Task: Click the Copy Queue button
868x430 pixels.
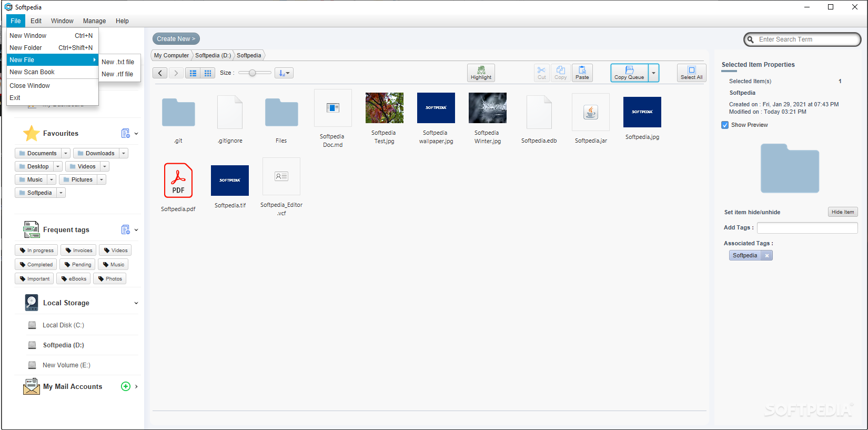Action: point(629,73)
